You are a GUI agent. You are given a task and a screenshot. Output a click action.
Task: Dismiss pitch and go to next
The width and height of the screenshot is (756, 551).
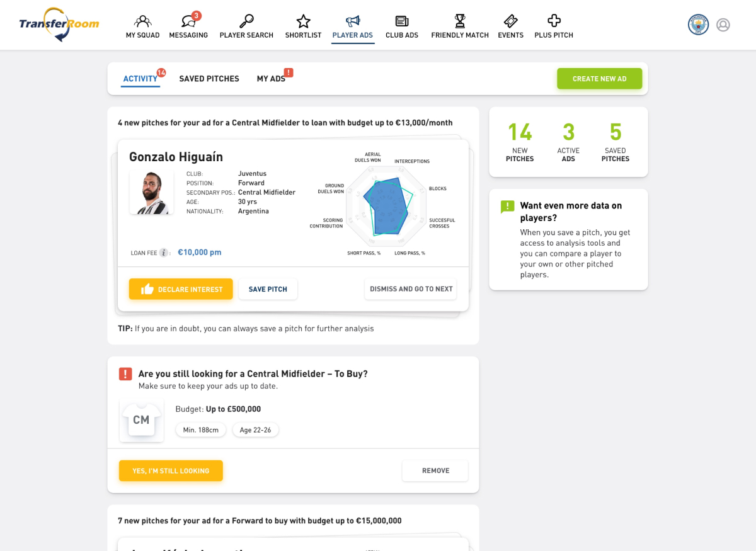(411, 289)
